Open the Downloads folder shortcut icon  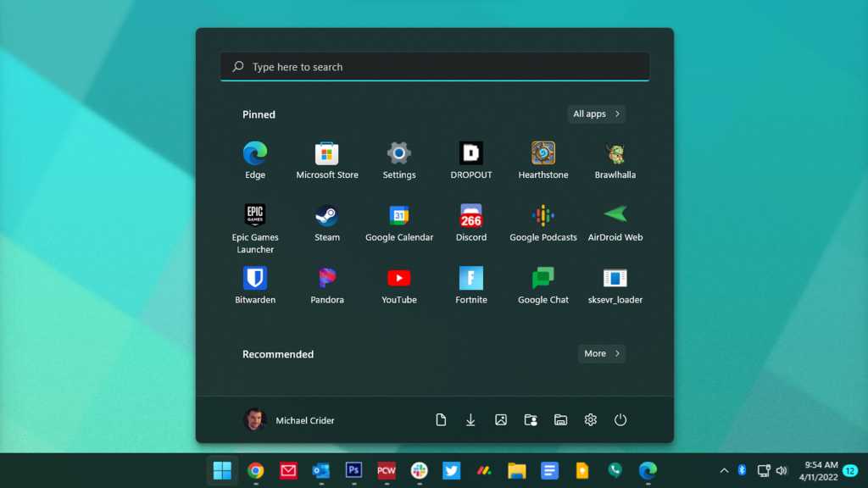pyautogui.click(x=470, y=420)
